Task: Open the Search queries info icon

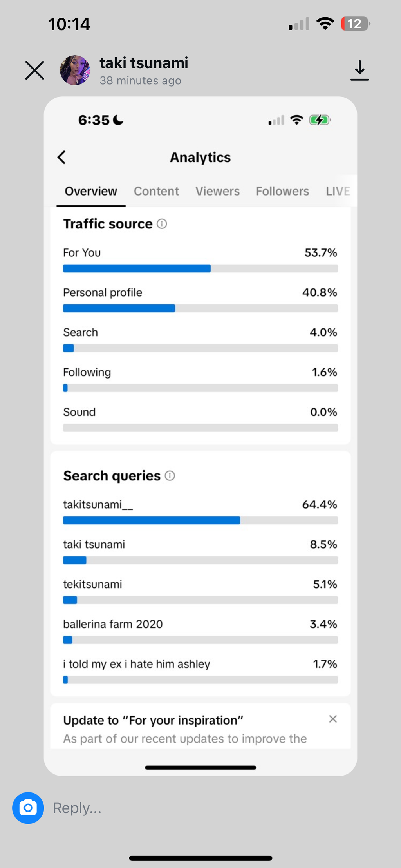Action: (170, 476)
